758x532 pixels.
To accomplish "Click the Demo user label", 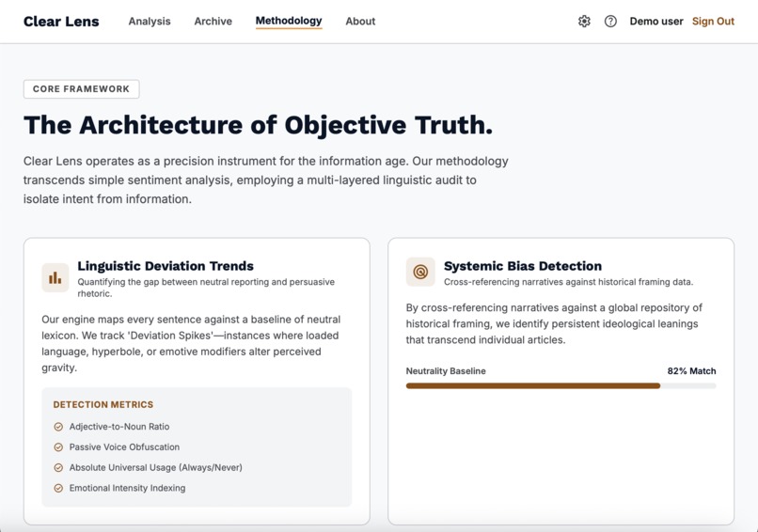I will (x=656, y=22).
